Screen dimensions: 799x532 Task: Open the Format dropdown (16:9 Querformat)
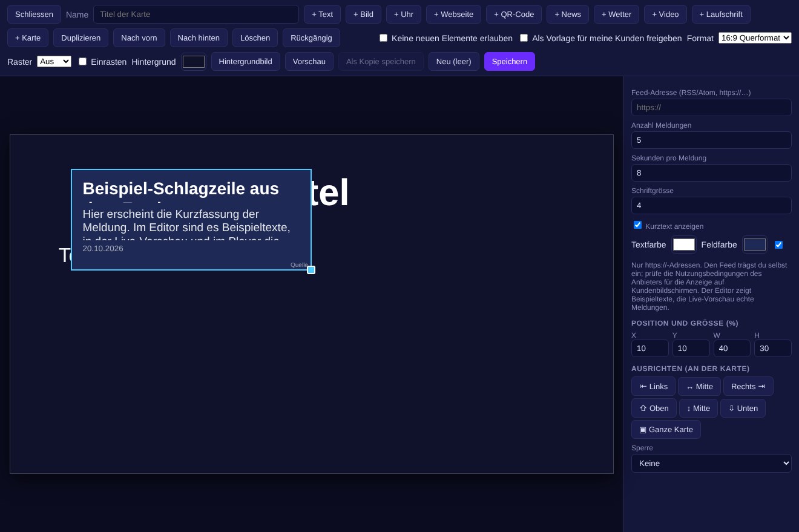coord(755,38)
